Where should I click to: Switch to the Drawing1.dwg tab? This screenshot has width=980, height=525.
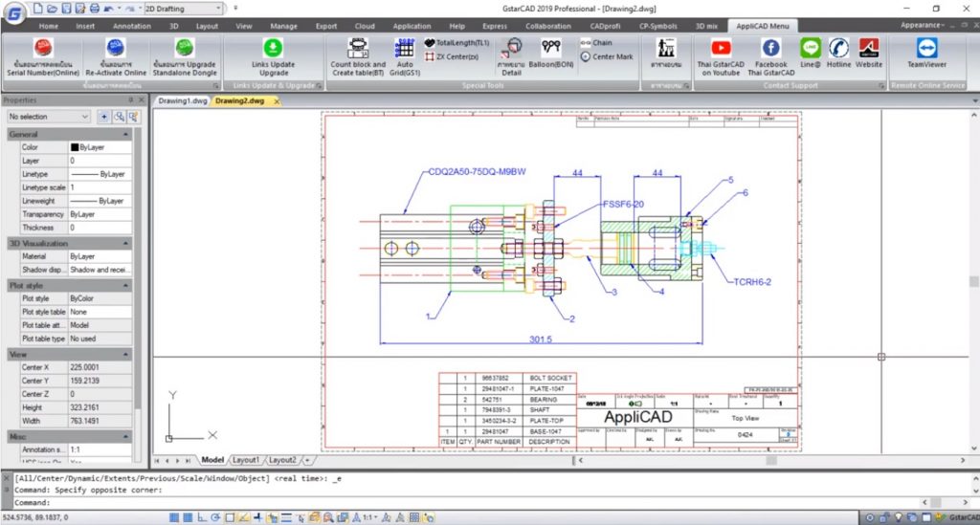(183, 100)
